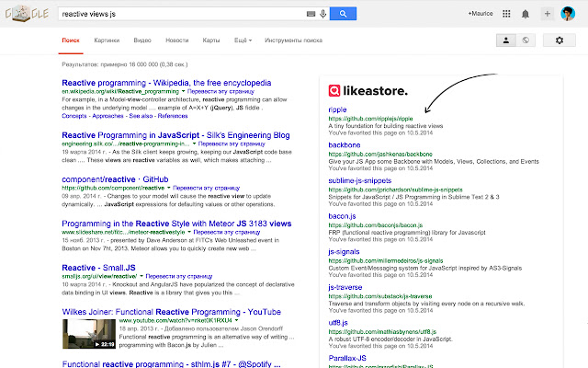Open utf8.js likeastore link

338,323
